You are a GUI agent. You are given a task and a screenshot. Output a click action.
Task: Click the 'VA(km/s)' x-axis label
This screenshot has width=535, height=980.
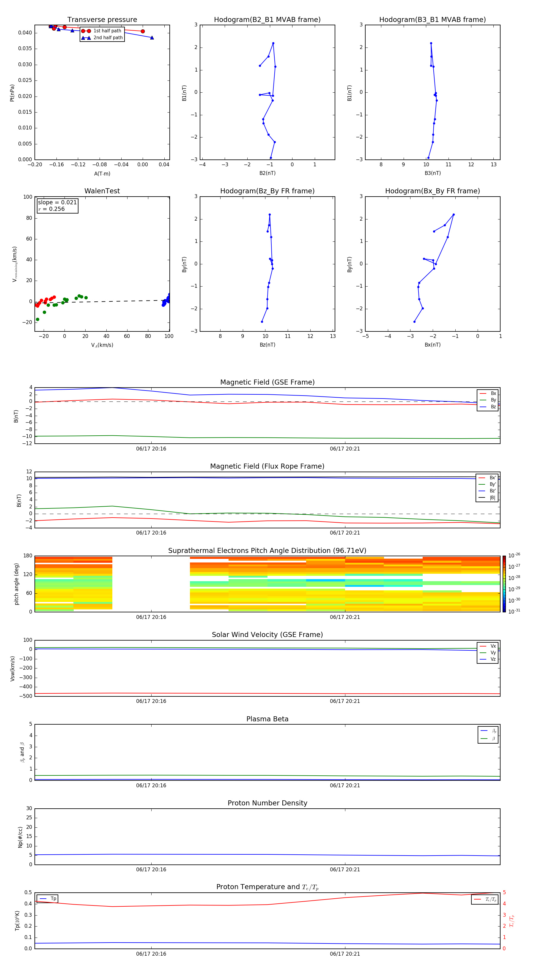click(x=102, y=345)
